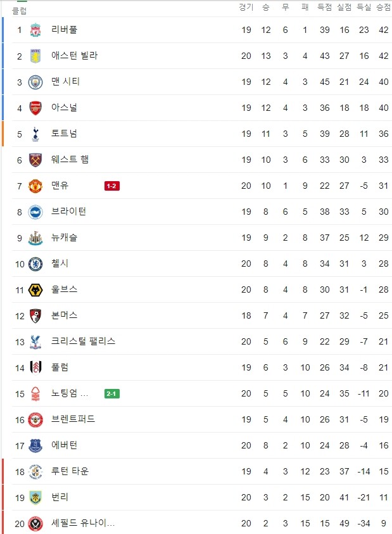Click the 루턴 타운 table row

click(201, 471)
